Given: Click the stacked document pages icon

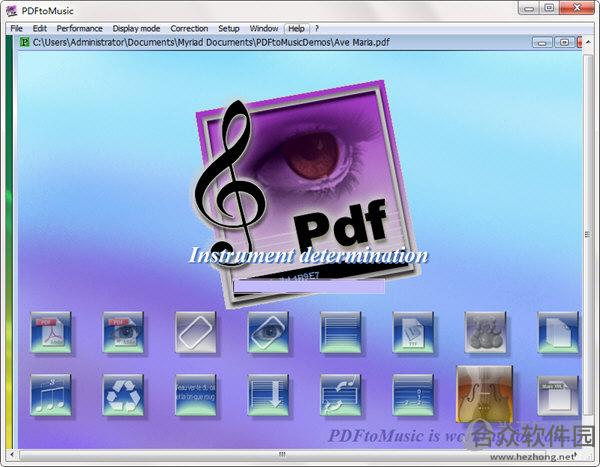Looking at the screenshot, I should (558, 332).
